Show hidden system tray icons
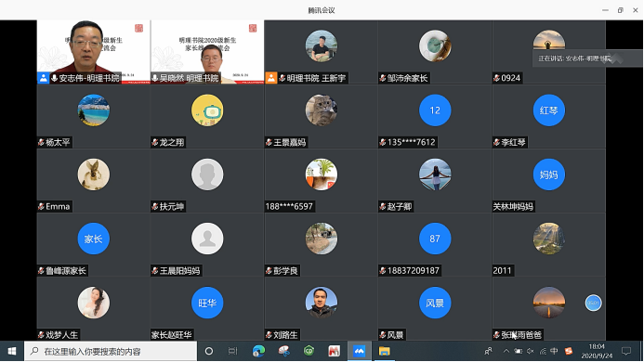This screenshot has width=644, height=362. pos(506,352)
